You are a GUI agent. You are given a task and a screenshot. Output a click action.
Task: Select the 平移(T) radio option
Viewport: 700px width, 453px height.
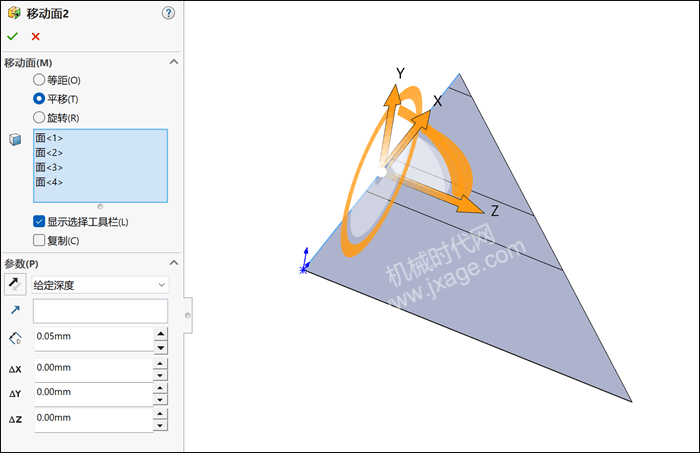[x=39, y=98]
